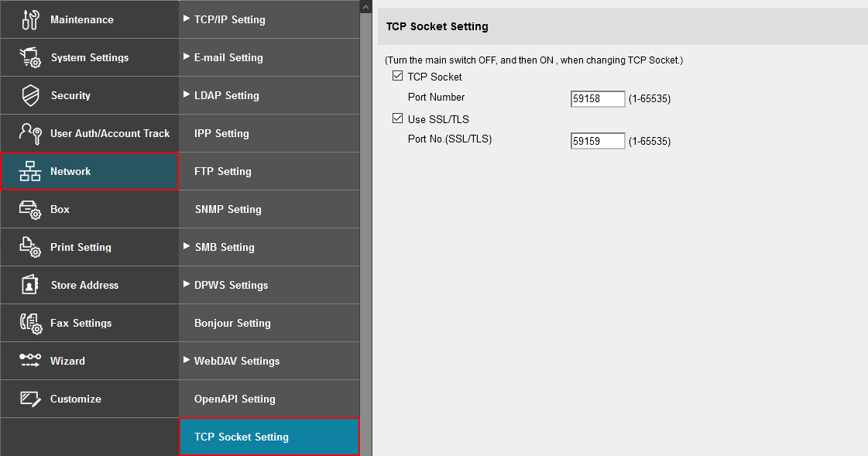This screenshot has height=456, width=868.
Task: Uncheck the Use SSL/TLS checkbox
Action: tap(398, 119)
